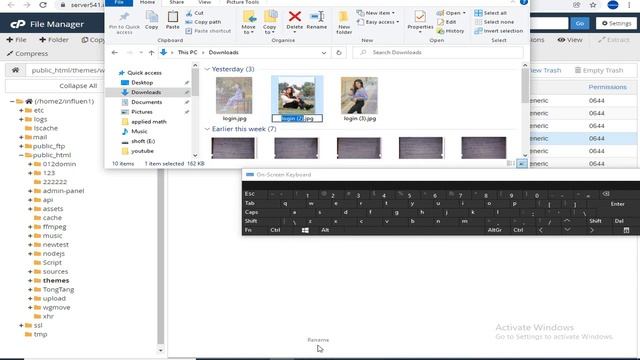Click Paste shortcut in the ribbon

pyautogui.click(x=208, y=31)
